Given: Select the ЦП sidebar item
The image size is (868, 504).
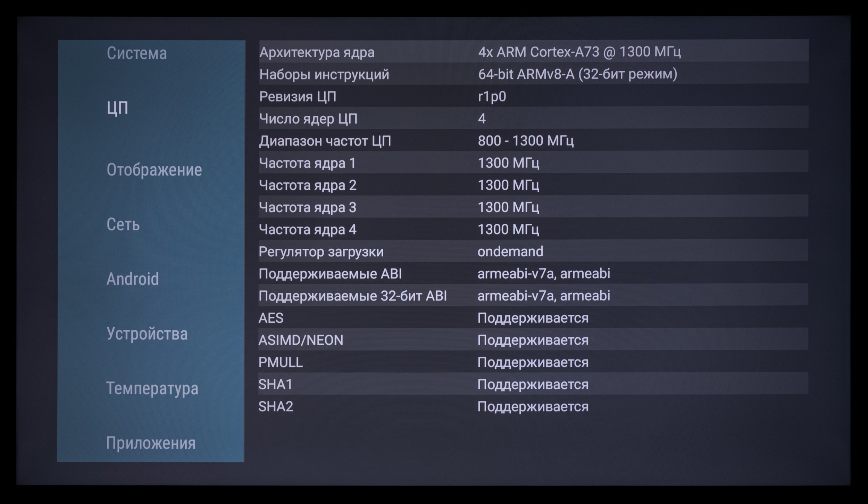Looking at the screenshot, I should click(117, 108).
